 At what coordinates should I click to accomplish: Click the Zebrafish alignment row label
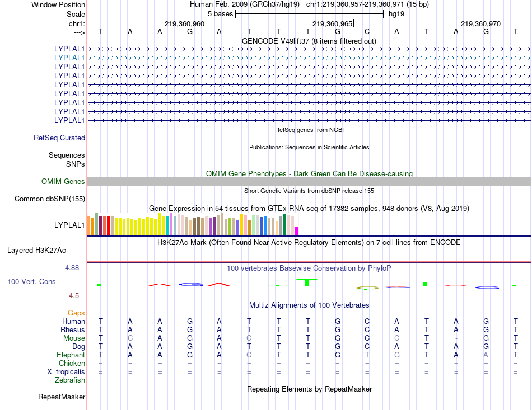(70, 380)
